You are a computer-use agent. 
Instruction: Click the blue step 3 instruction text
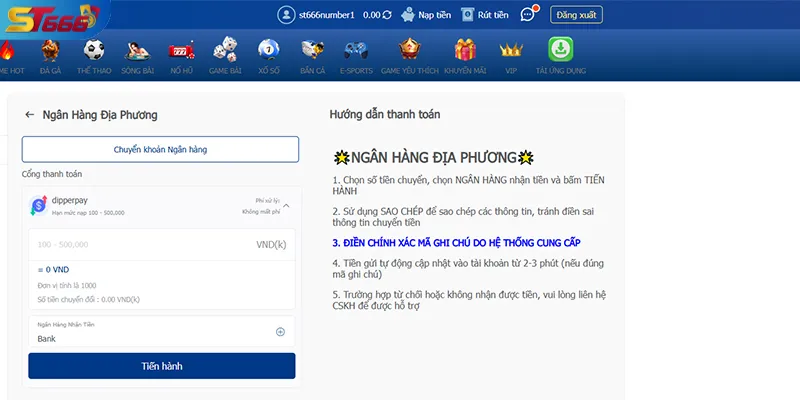click(456, 243)
